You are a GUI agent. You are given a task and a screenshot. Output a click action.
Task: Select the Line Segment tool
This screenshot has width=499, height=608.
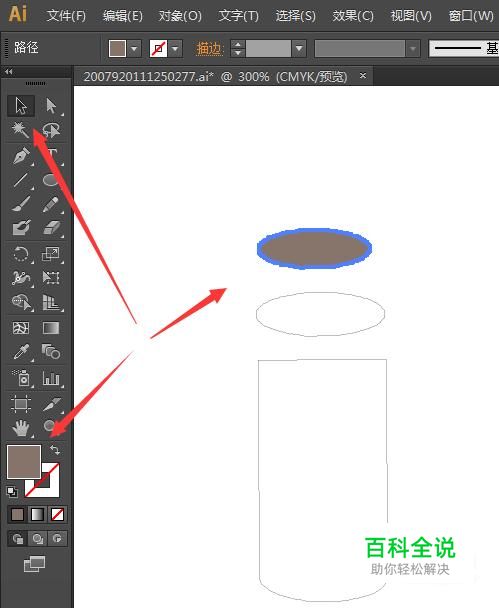coord(21,180)
